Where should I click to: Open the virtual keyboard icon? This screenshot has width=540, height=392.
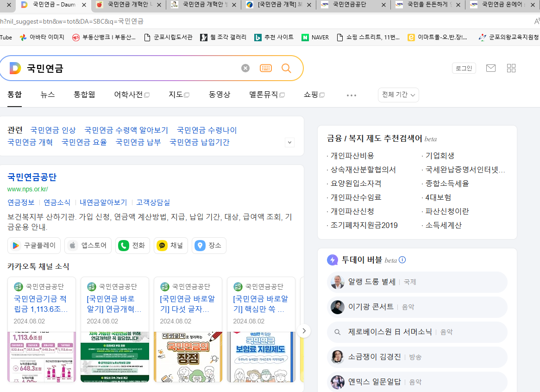point(265,68)
